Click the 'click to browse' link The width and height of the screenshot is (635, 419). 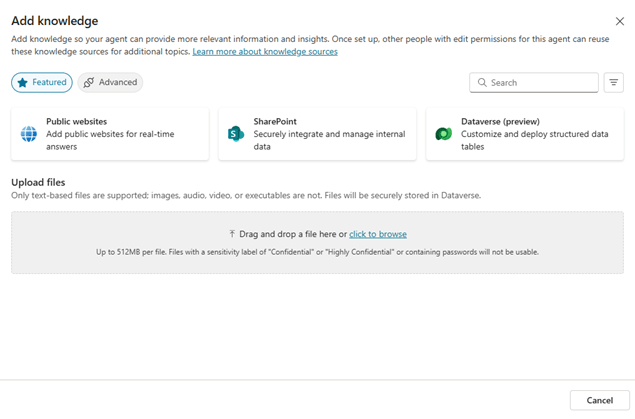coord(377,234)
